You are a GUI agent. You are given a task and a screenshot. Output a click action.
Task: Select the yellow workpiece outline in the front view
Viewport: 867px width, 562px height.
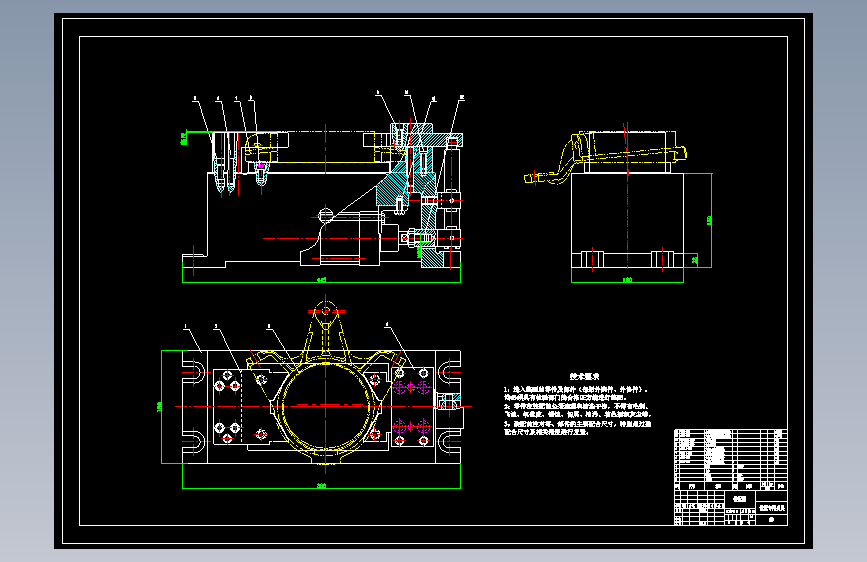point(326,147)
